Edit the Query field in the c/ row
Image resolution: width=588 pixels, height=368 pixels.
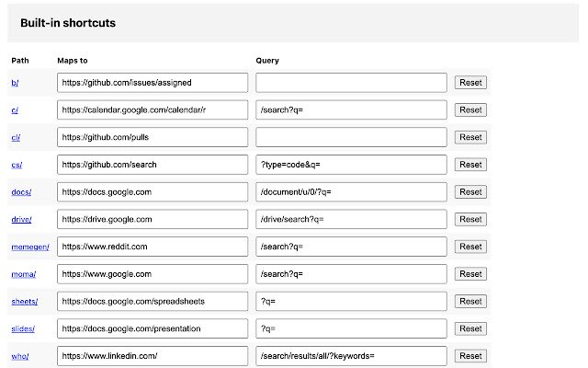(x=351, y=110)
